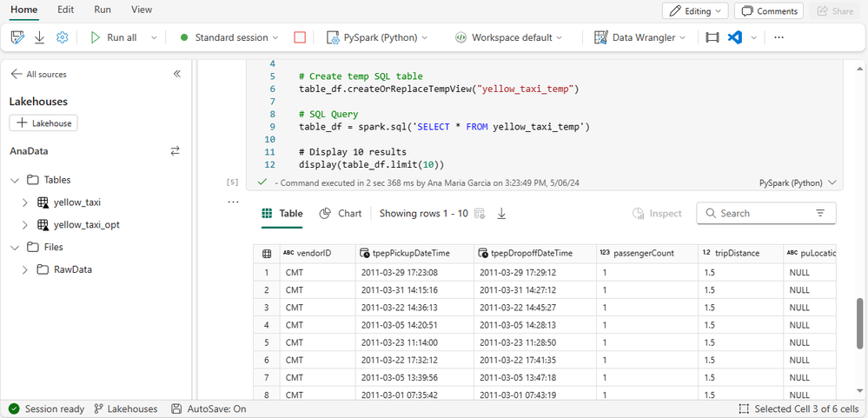Screen dimensions: 868x418
Task: Open notebook settings gear icon
Action: click(62, 37)
